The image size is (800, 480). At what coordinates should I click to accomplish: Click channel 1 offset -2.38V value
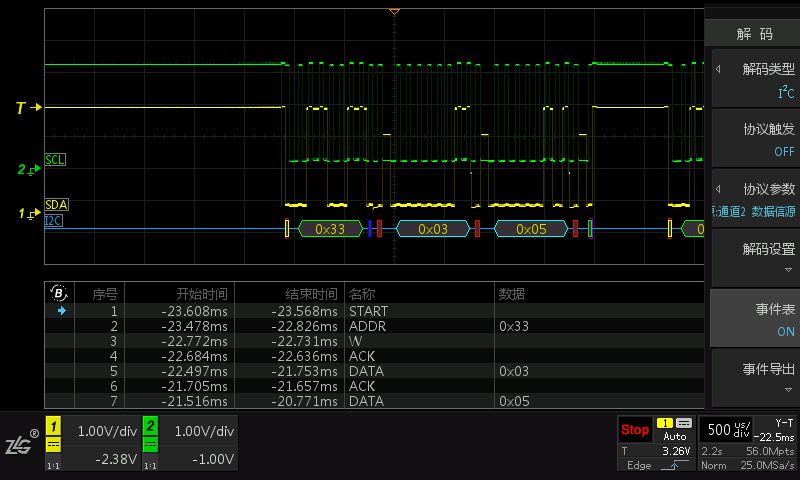(x=116, y=459)
